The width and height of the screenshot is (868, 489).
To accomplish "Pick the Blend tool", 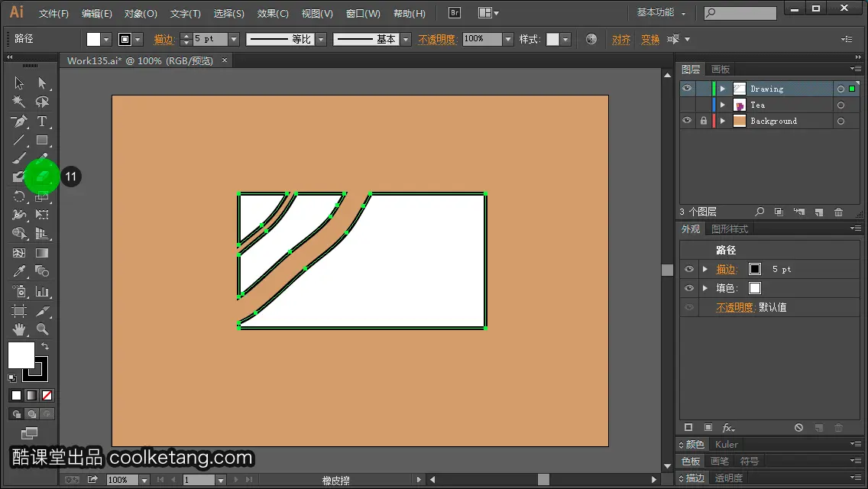I will pyautogui.click(x=42, y=271).
